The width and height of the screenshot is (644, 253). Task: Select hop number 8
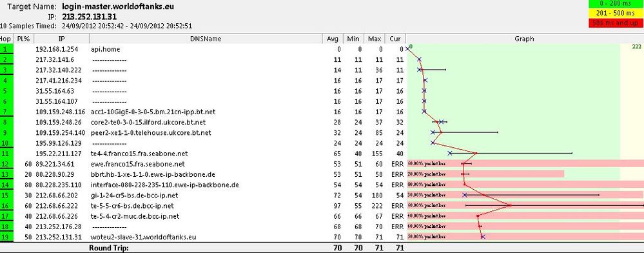tap(6, 122)
